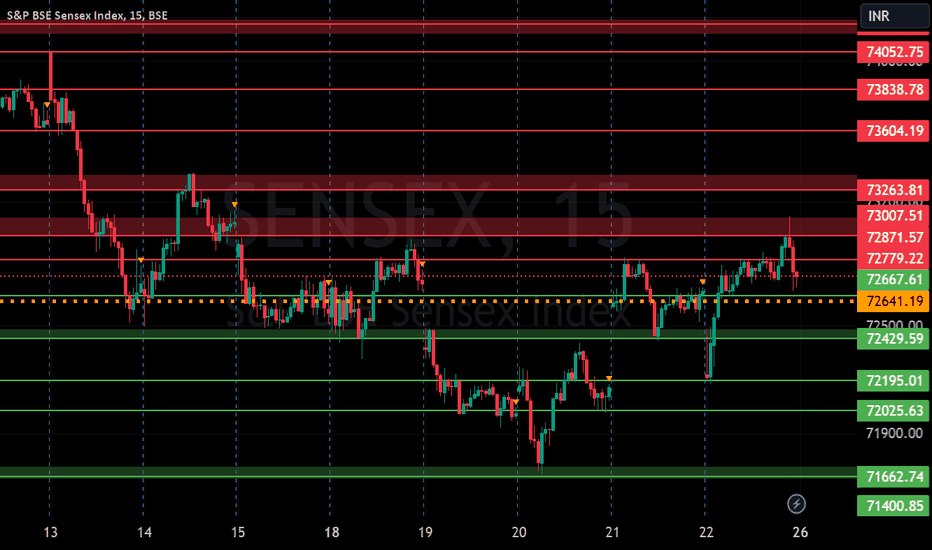The image size is (932, 550).
Task: Select the 71662.74 price label
Action: pos(893,477)
